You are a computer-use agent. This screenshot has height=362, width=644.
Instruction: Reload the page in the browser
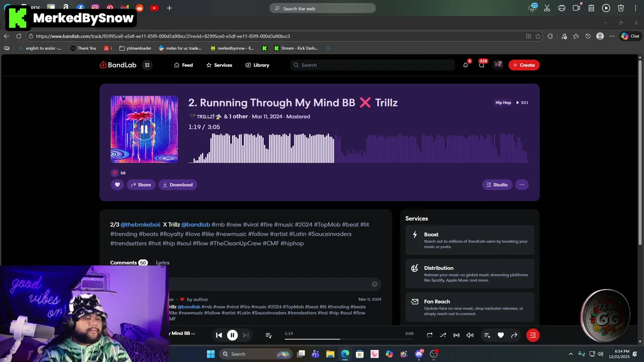(x=19, y=36)
